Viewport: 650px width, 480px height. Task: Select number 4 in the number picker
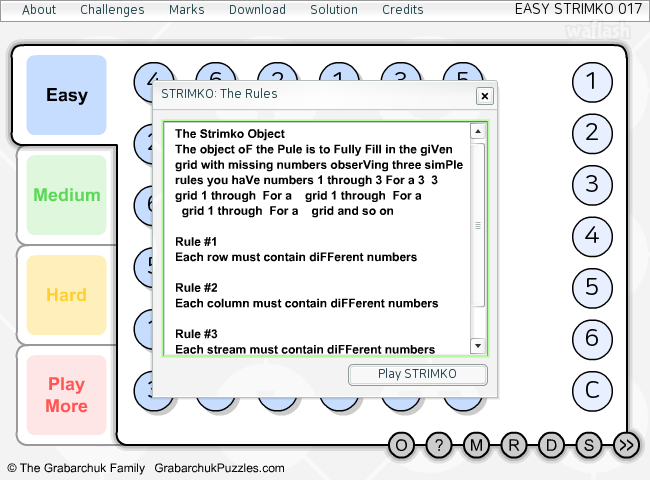pyautogui.click(x=592, y=236)
